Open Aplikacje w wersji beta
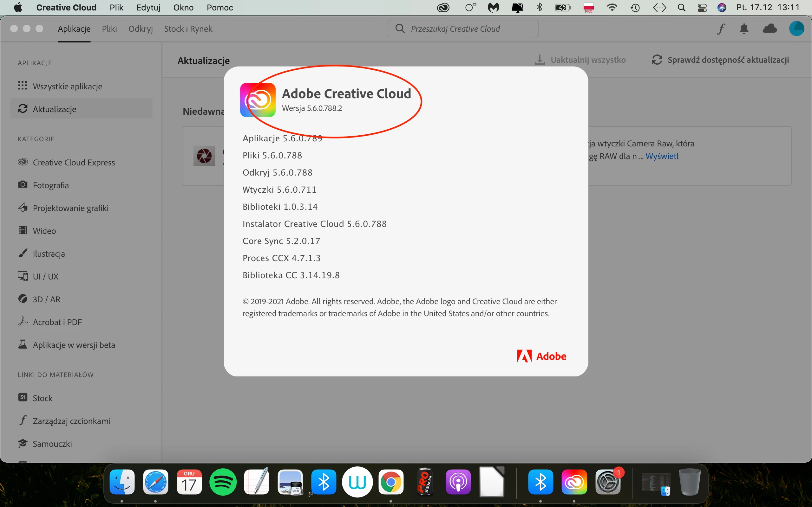The height and width of the screenshot is (507, 812). point(74,345)
